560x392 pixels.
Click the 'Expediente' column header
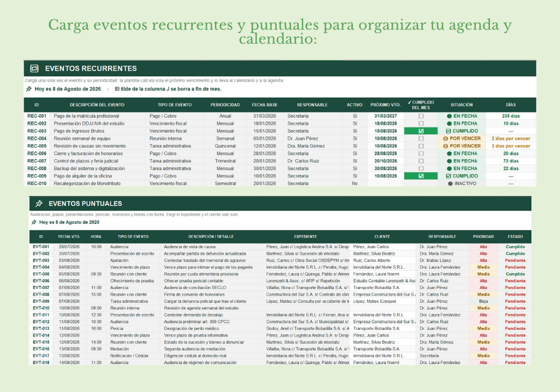coord(305,237)
